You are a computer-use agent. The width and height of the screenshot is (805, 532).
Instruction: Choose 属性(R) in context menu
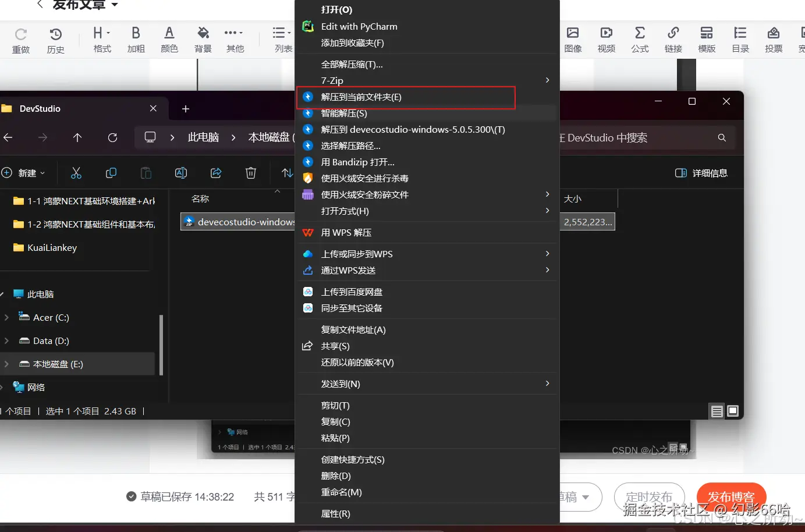click(427, 513)
